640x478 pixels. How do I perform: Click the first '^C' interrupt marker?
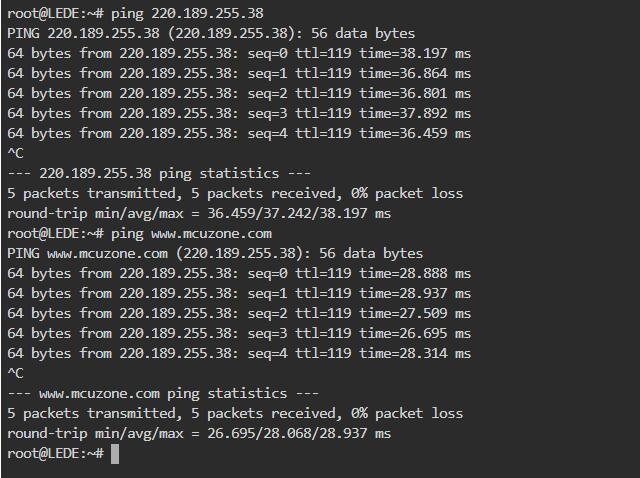[x=15, y=153]
